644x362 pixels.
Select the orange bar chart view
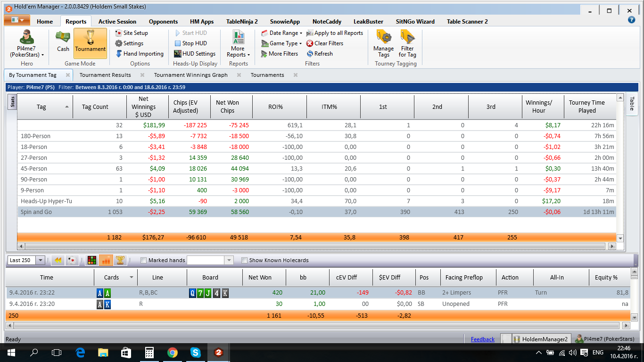106,260
